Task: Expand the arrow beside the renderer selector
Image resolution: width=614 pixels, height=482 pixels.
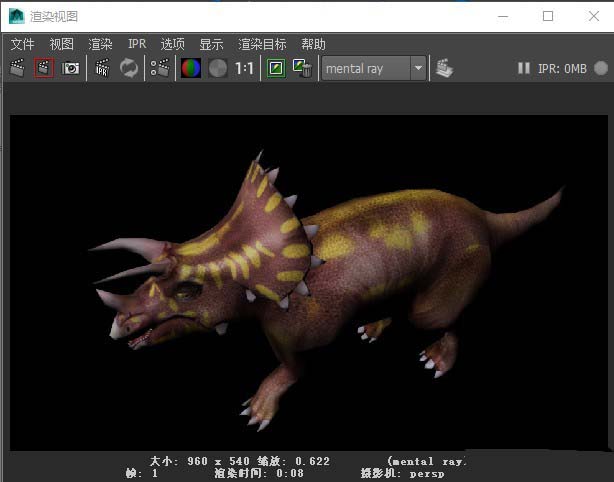Action: pos(418,69)
